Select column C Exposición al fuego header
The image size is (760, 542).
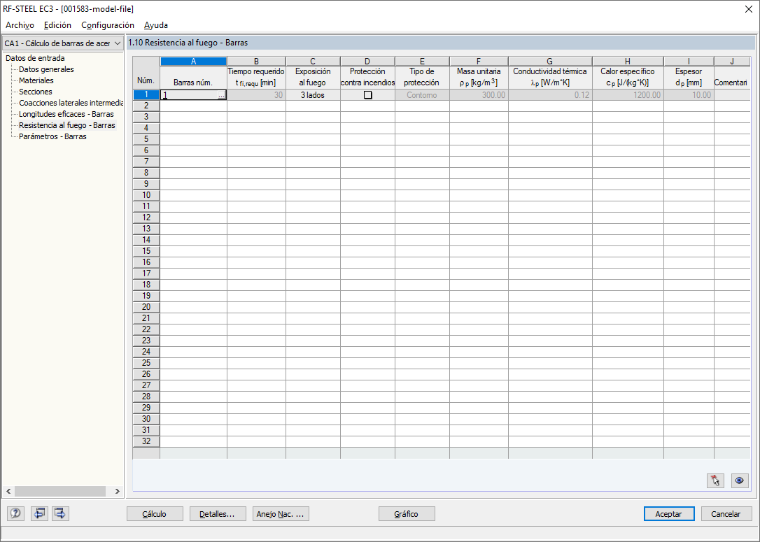tap(313, 61)
